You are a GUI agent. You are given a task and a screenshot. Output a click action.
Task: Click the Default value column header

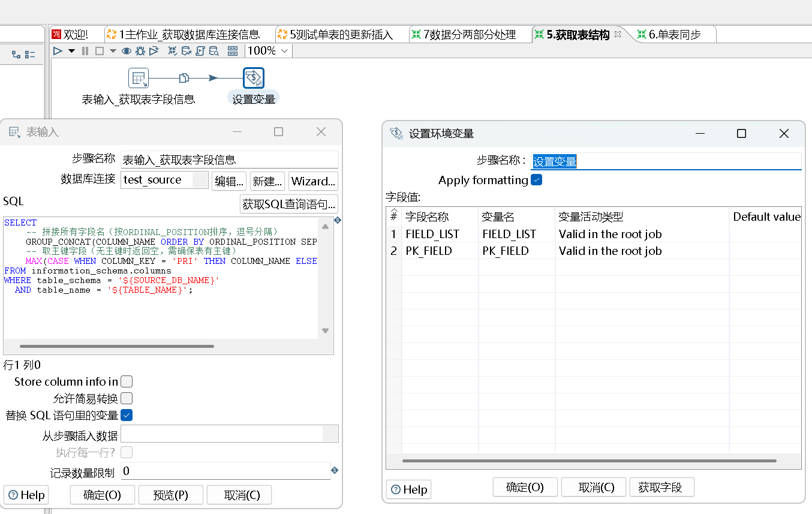pyautogui.click(x=766, y=217)
